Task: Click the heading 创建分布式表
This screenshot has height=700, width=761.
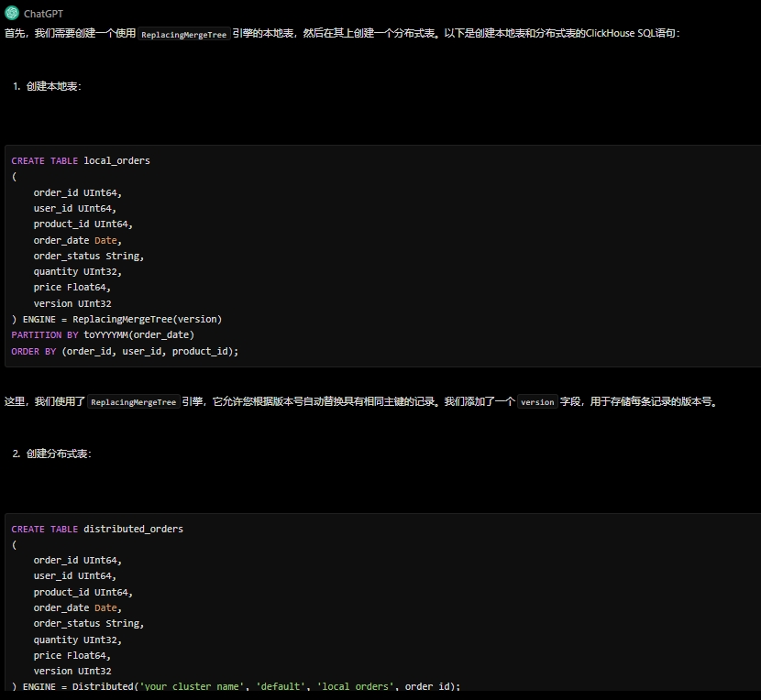Action: 59,454
